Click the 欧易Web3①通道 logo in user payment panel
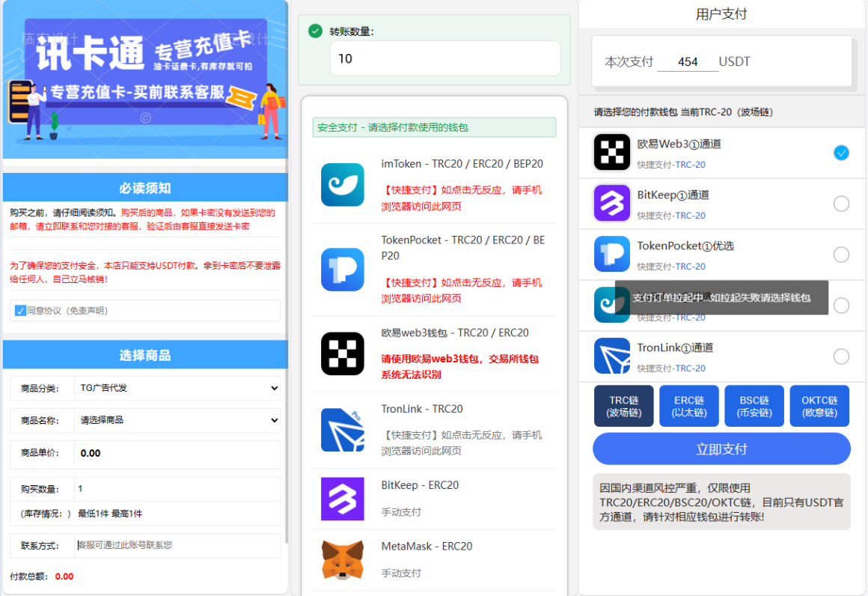The height and width of the screenshot is (596, 868). tap(611, 152)
